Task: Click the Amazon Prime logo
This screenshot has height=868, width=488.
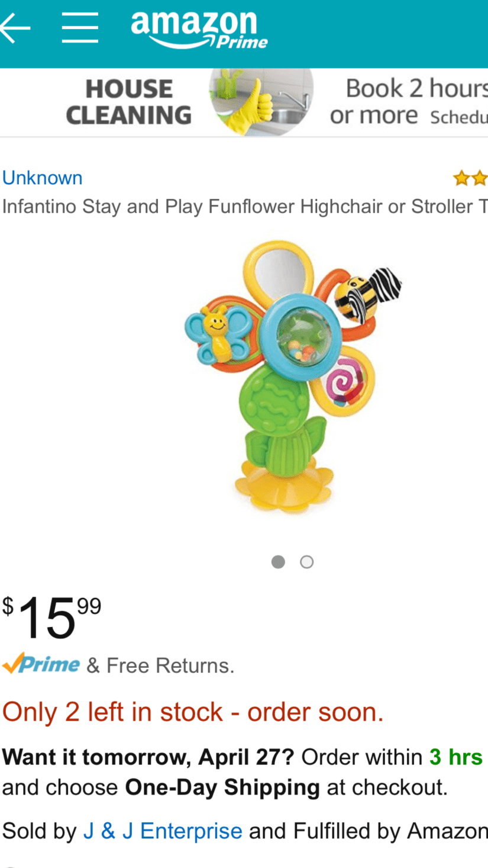Action: [199, 30]
